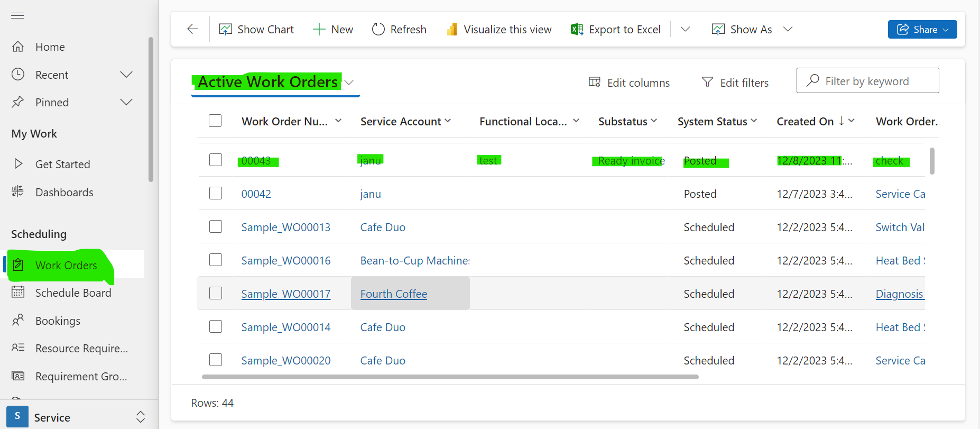Click the Schedule Board calendar icon
Screen dimensions: 980x429
coord(18,292)
